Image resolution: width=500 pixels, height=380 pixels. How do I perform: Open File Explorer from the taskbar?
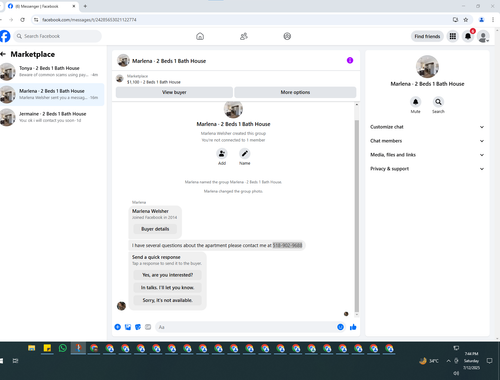[x=32, y=348]
